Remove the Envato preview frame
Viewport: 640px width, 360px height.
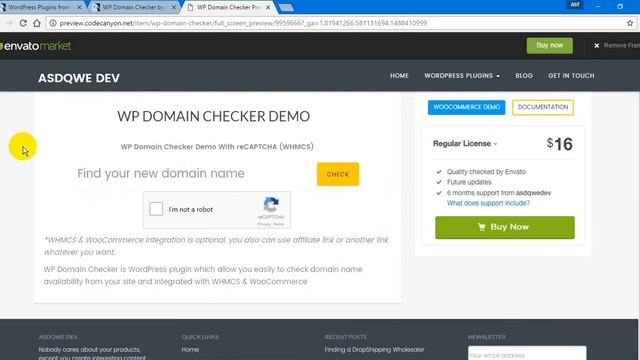point(617,46)
